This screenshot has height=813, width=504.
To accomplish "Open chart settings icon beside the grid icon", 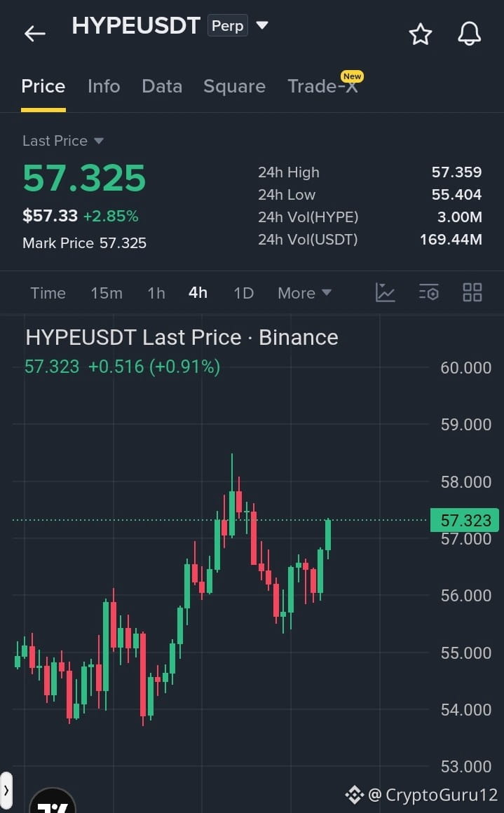I will (x=429, y=292).
